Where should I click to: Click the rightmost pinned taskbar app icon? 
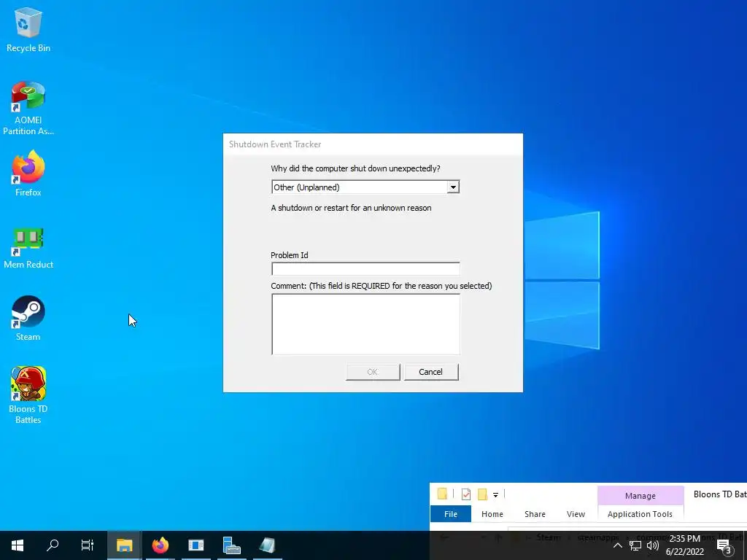coord(267,545)
